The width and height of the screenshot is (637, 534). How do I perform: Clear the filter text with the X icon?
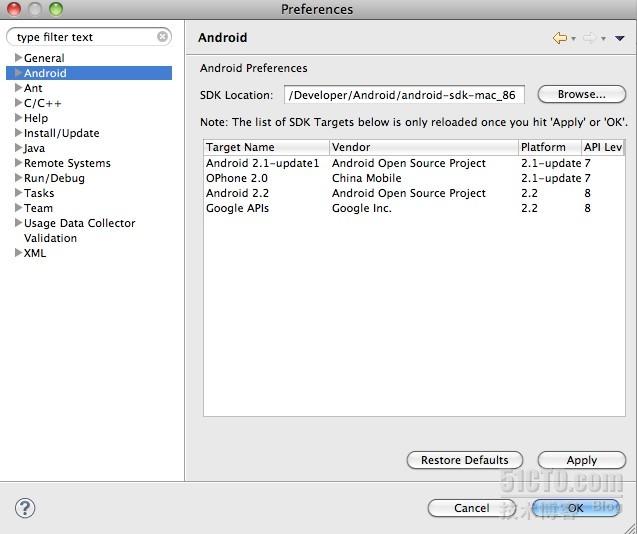(162, 37)
